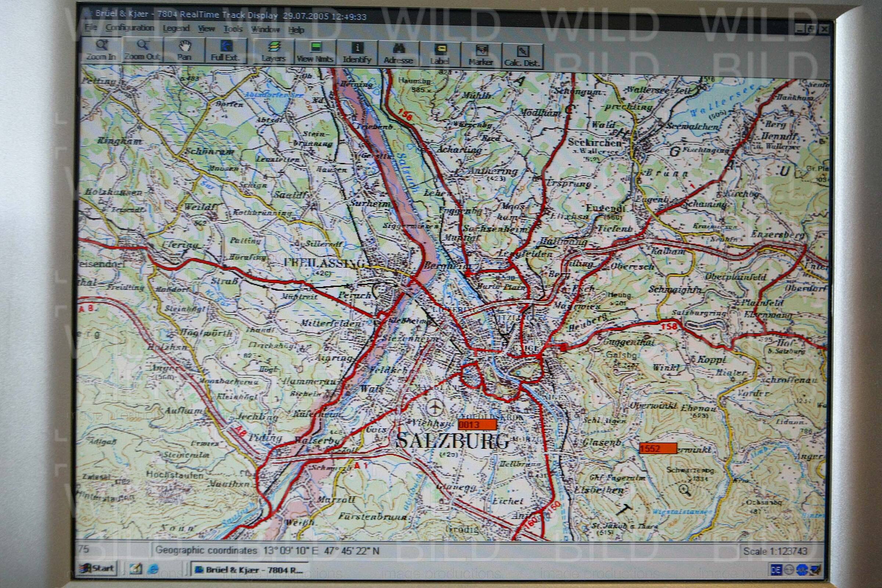The image size is (882, 588).
Task: Open the Configuration menu
Action: pos(130,28)
